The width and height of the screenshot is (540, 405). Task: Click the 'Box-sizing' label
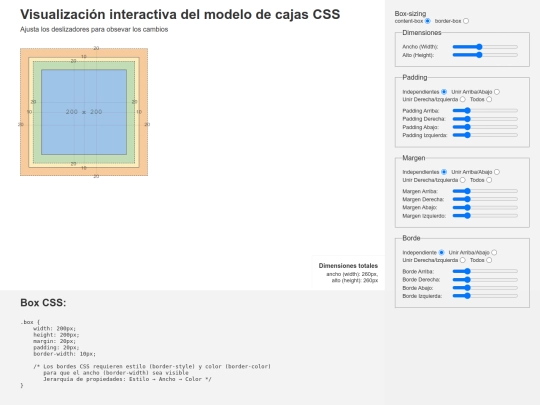coord(410,14)
